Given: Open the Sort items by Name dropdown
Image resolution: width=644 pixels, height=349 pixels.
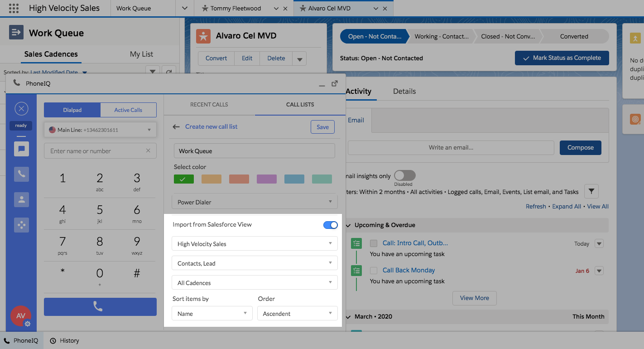Looking at the screenshot, I should (x=212, y=314).
